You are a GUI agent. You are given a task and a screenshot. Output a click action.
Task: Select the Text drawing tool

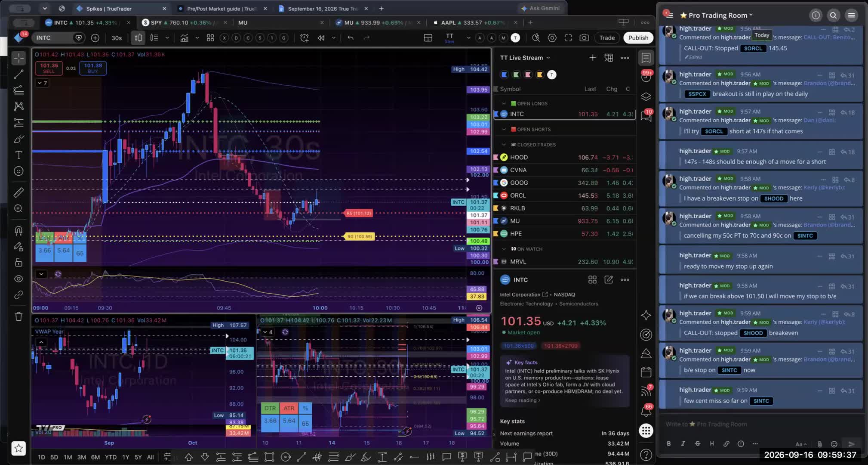click(x=18, y=155)
